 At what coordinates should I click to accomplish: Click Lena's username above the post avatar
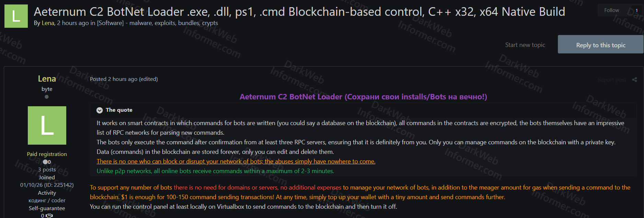(47, 78)
